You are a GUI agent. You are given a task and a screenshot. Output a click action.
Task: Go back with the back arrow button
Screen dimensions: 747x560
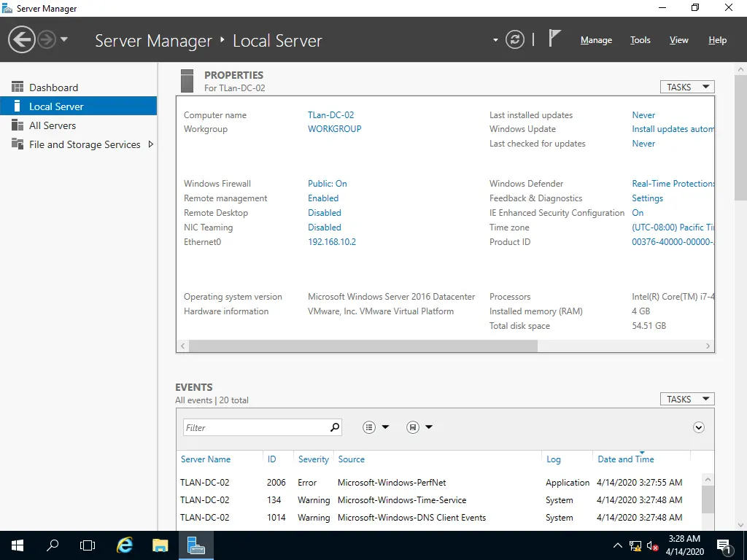coord(21,39)
